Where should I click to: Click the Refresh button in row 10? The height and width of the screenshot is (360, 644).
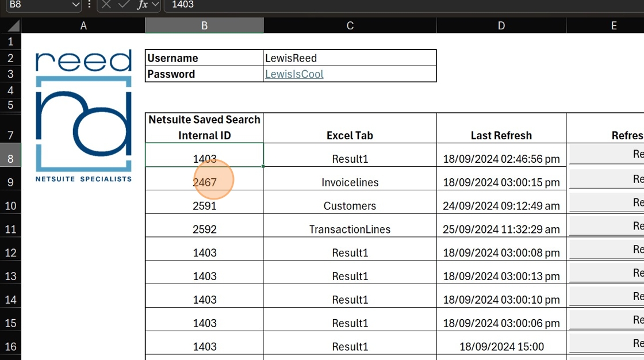(x=607, y=202)
